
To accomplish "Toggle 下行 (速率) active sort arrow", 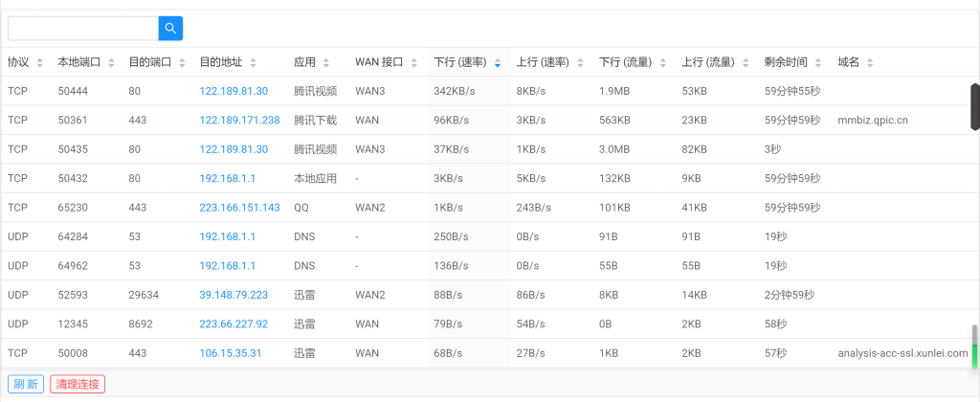I will (x=497, y=62).
